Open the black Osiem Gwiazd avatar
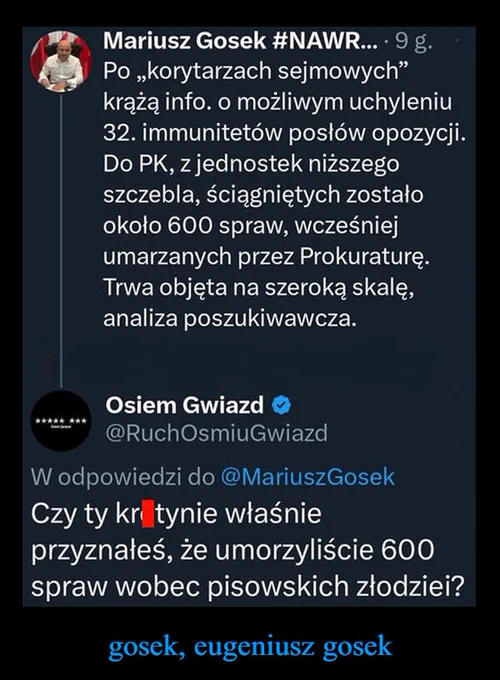Image resolution: width=500 pixels, height=680 pixels. pyautogui.click(x=61, y=421)
